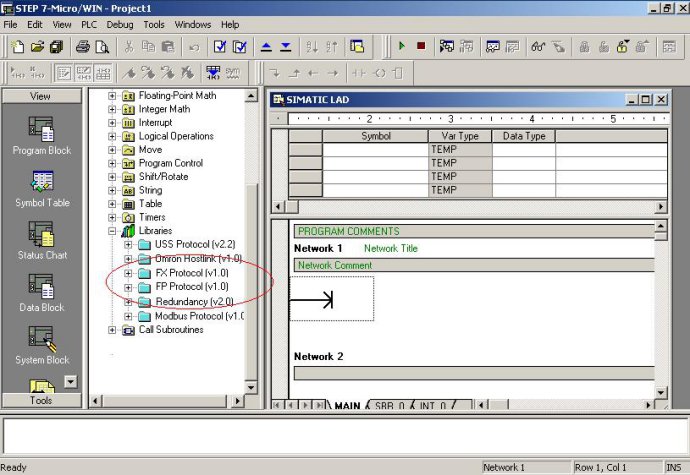690x475 pixels.
Task: Click the New Project toolbar icon
Action: 18,46
